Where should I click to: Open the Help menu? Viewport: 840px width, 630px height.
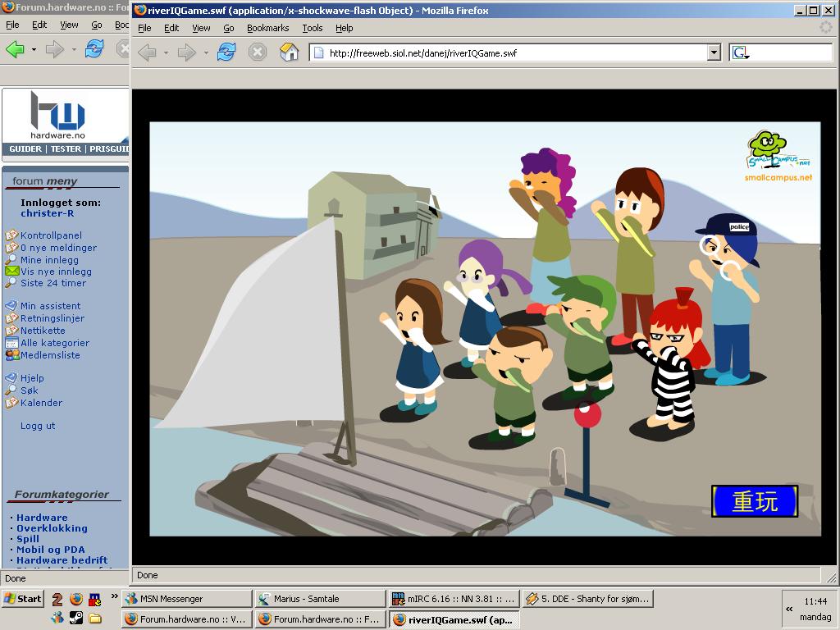point(344,28)
